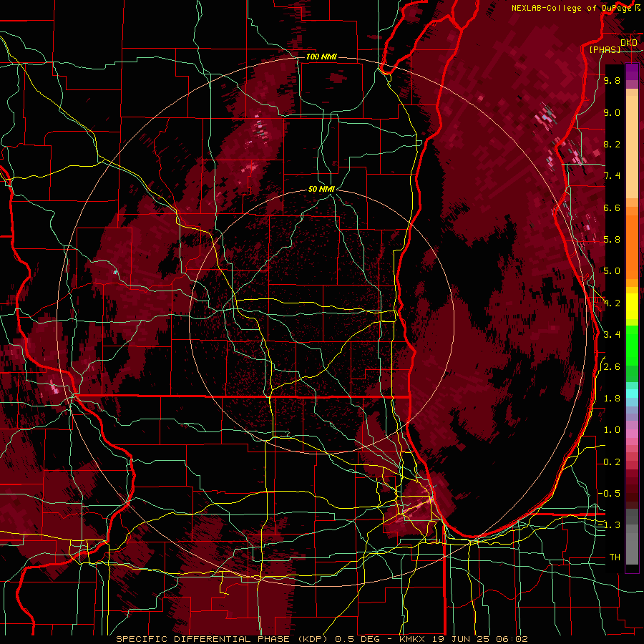Click the 5.8 scale value

612,240
